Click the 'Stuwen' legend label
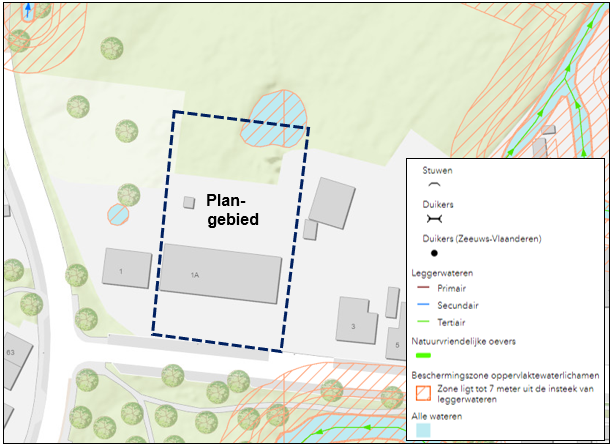 (437, 171)
